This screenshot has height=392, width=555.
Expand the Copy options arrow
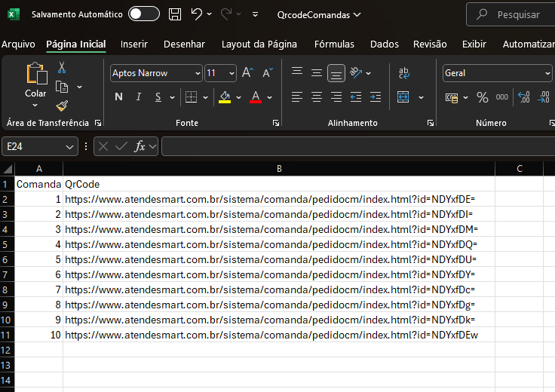pos(80,87)
